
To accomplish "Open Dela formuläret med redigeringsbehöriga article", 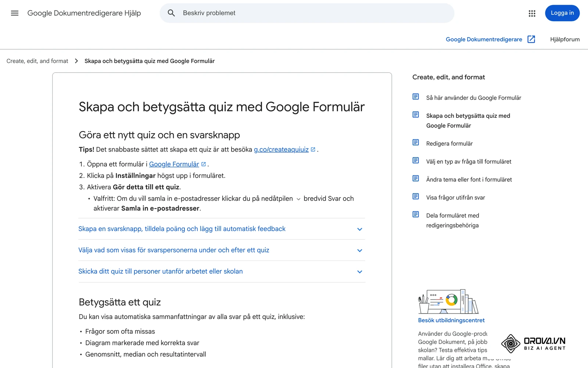I will tap(453, 220).
